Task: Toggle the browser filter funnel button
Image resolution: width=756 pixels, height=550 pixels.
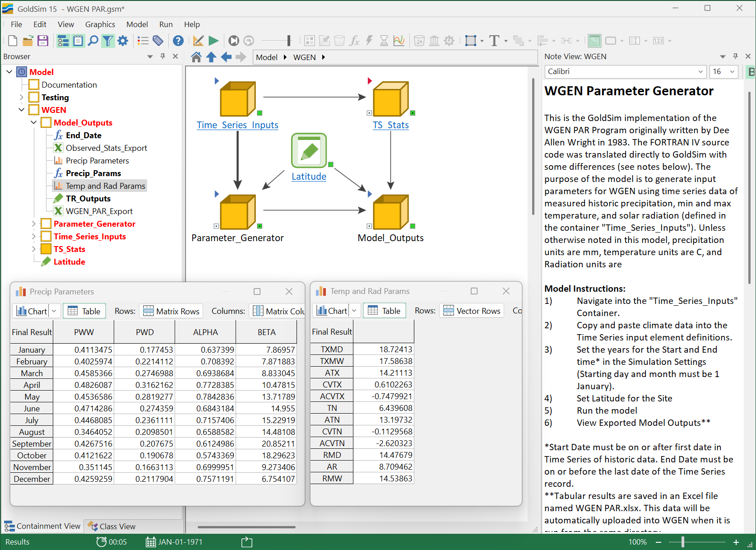Action: 108,41
